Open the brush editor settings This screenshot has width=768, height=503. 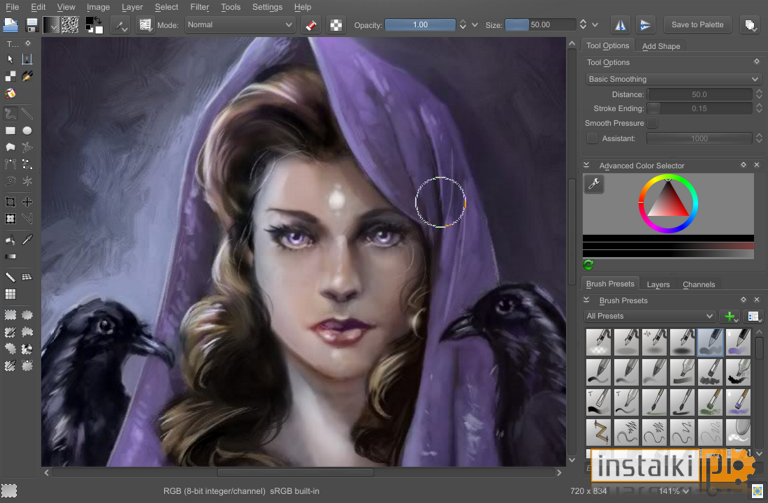pos(120,24)
